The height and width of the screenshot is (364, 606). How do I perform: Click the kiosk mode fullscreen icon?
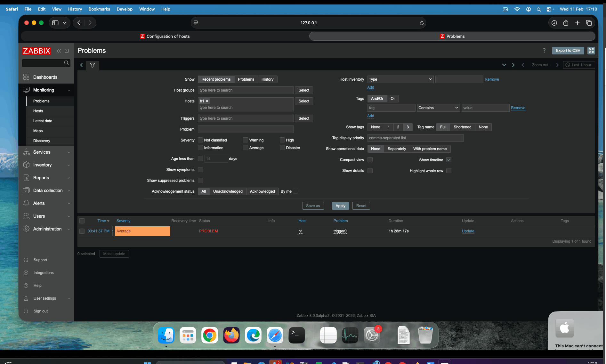point(591,51)
